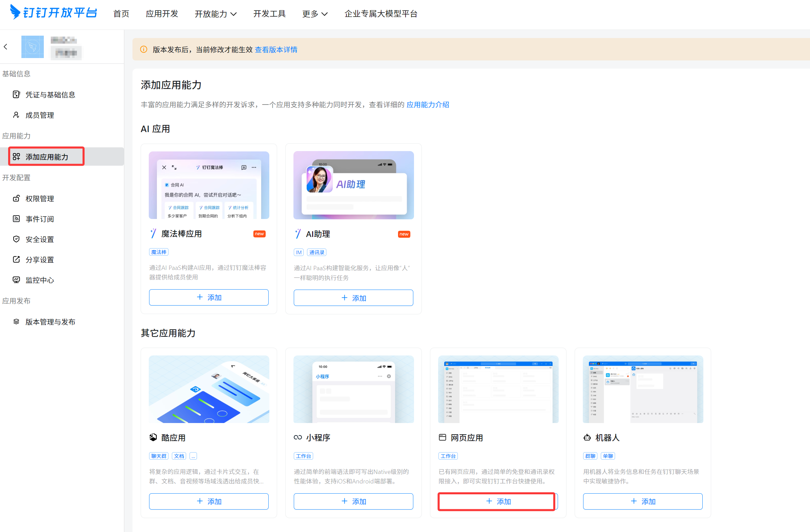Click the 文档 tag under 酷应用
This screenshot has height=532, width=810.
[179, 456]
